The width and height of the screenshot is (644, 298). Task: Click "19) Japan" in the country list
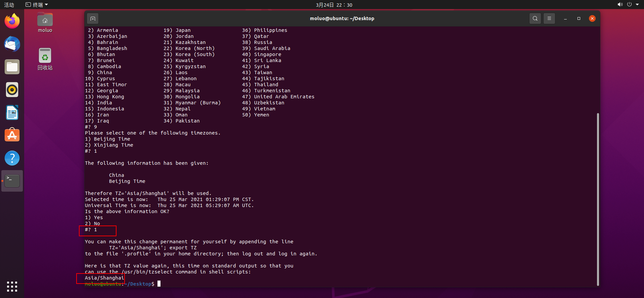tap(177, 30)
